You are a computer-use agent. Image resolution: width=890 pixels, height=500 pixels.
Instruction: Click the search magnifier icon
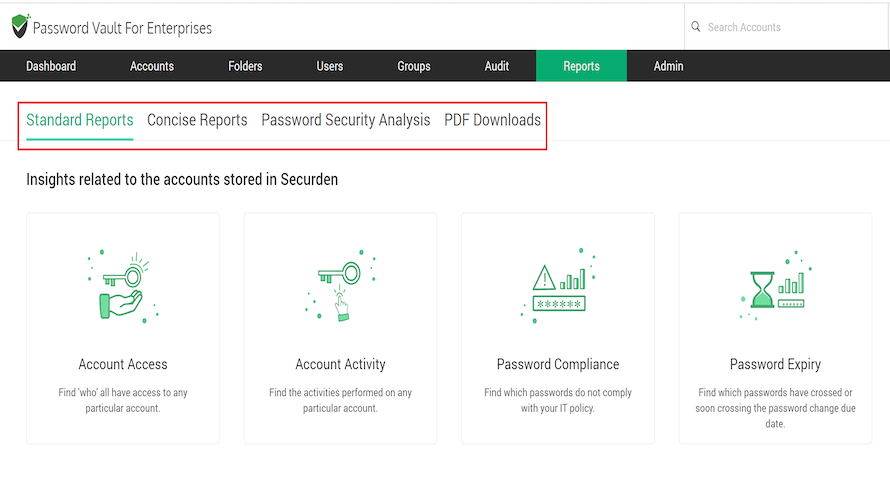(x=696, y=27)
